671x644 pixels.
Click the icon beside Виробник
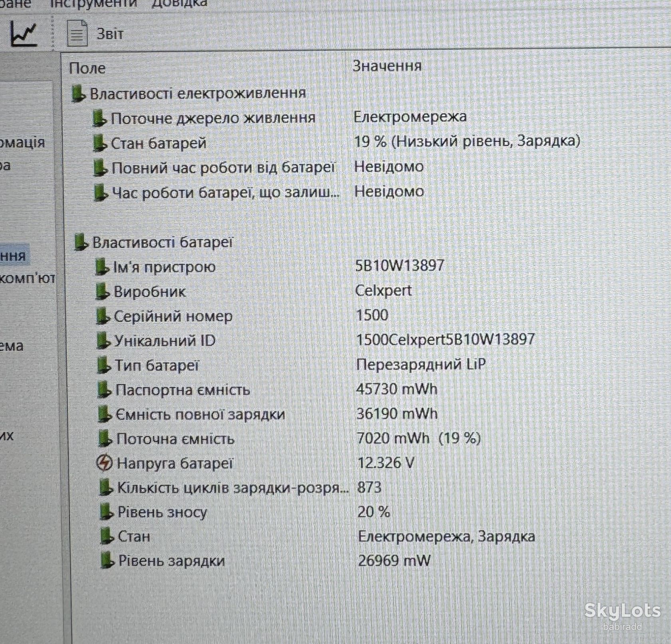(102, 292)
